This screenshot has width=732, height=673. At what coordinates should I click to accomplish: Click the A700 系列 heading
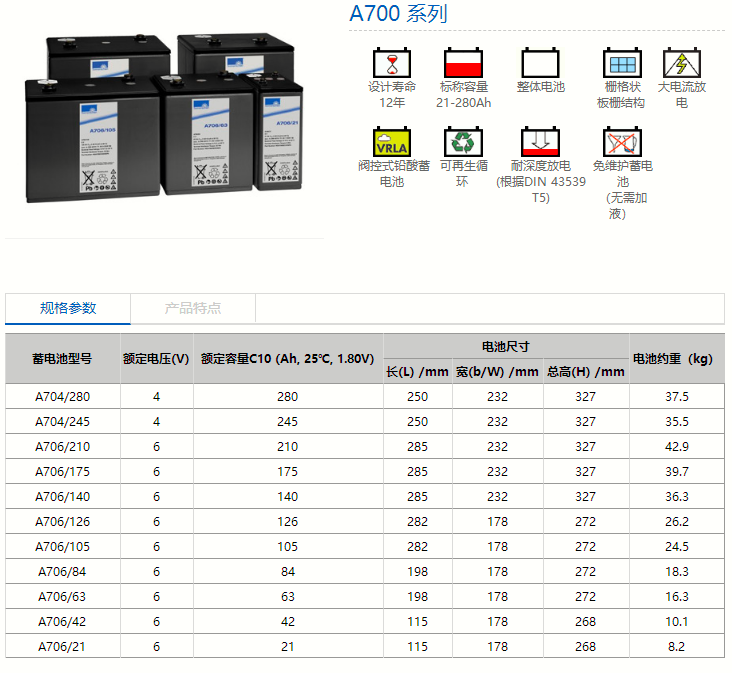click(398, 14)
